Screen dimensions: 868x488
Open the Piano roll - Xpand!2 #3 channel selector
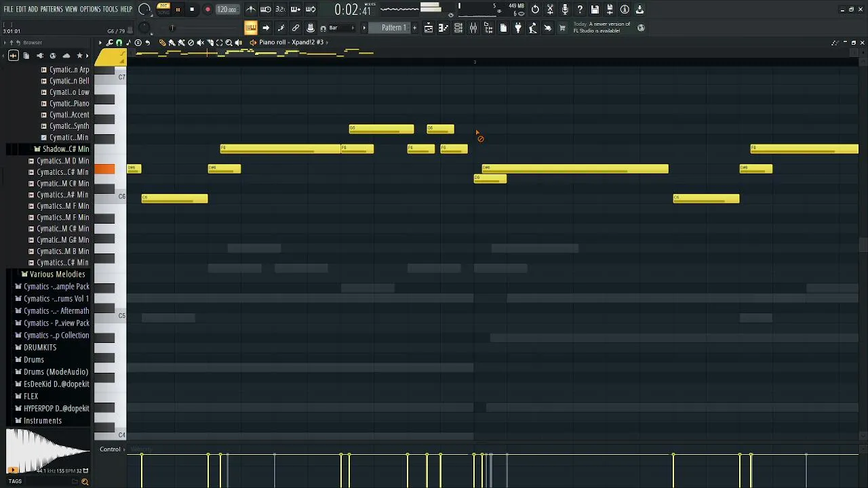(x=292, y=42)
